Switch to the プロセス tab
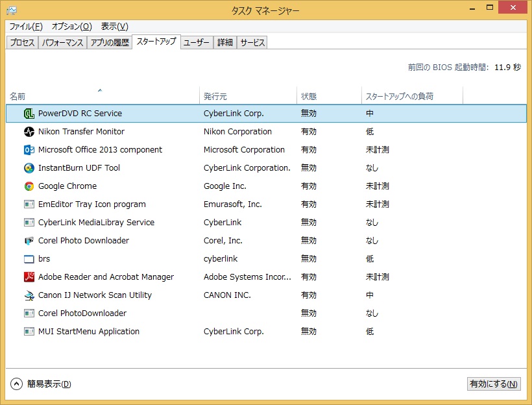This screenshot has height=405, width=532. coord(22,42)
